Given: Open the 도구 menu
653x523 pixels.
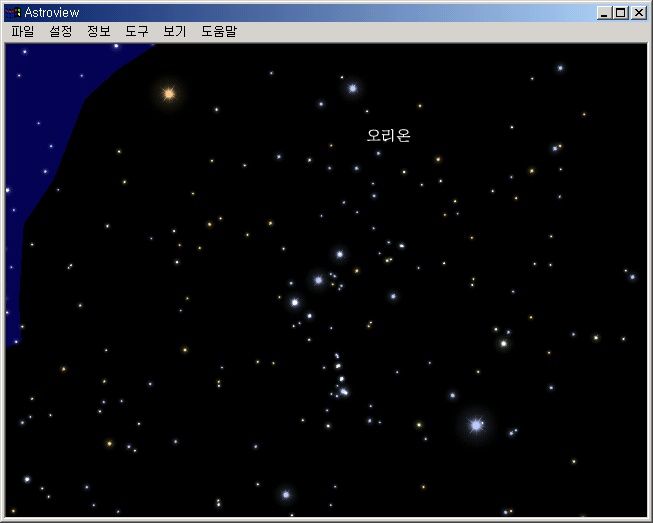Looking at the screenshot, I should pos(137,31).
